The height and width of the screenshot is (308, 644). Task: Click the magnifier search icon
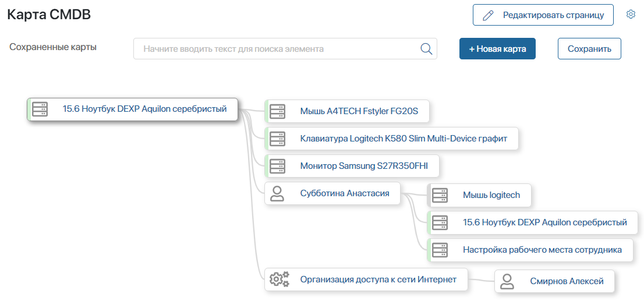(427, 49)
